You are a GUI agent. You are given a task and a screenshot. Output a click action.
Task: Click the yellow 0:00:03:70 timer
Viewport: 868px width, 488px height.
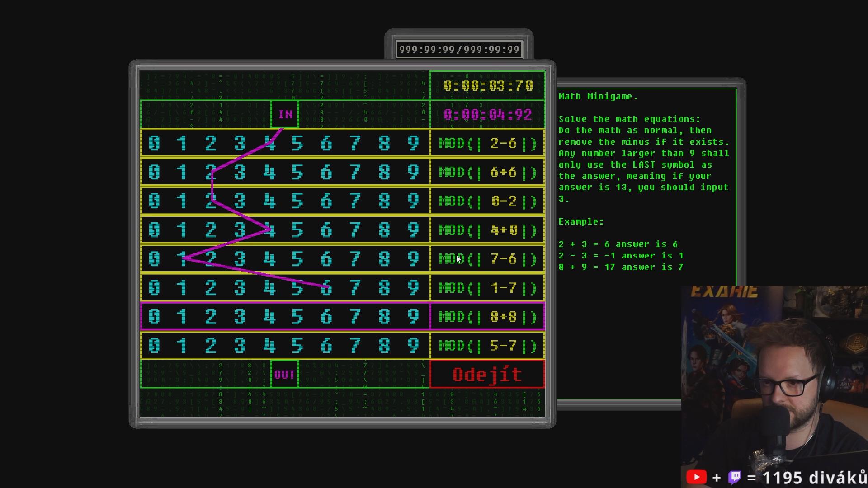(x=488, y=86)
